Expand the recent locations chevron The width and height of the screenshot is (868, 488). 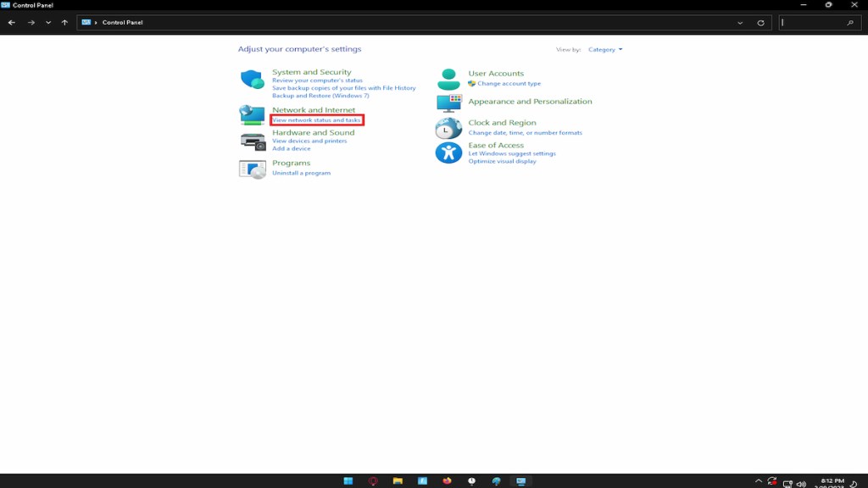(x=47, y=23)
